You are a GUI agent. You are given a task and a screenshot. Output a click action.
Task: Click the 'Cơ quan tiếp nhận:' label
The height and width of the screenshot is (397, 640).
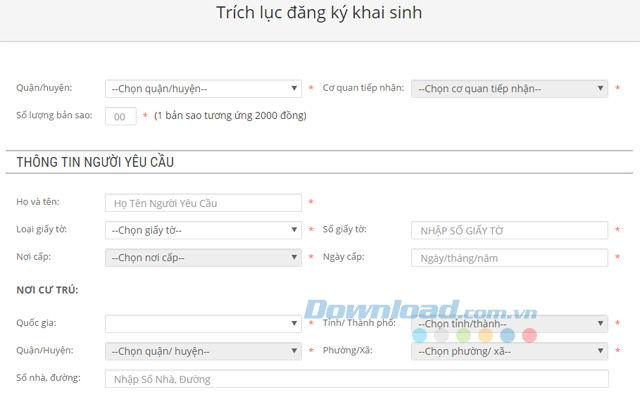[363, 88]
